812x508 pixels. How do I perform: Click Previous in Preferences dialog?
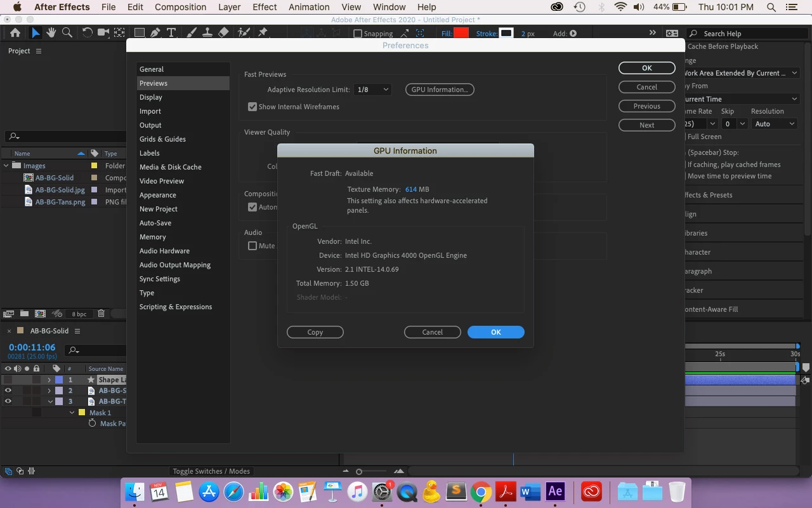coord(647,106)
